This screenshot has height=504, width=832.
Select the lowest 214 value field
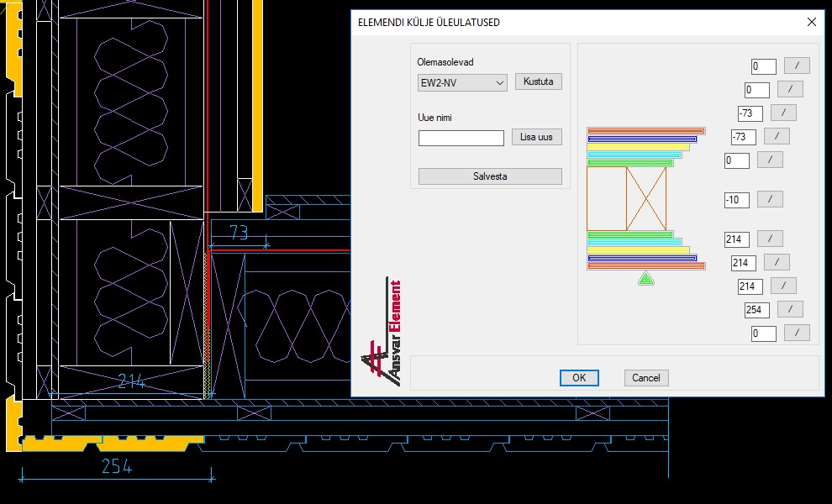pyautogui.click(x=750, y=286)
